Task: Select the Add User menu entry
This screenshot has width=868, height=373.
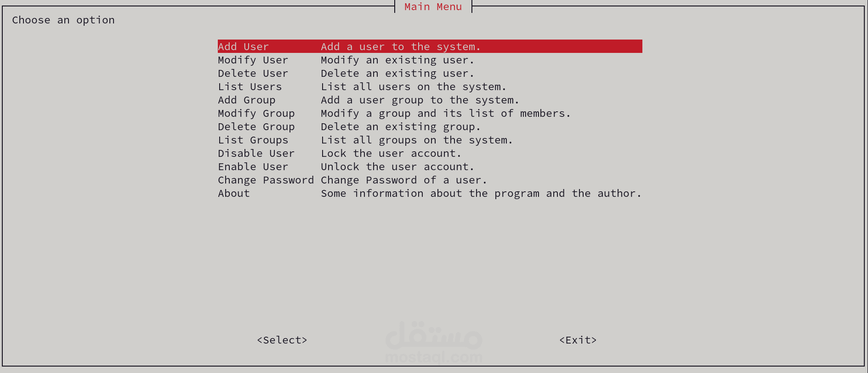Action: click(x=244, y=46)
